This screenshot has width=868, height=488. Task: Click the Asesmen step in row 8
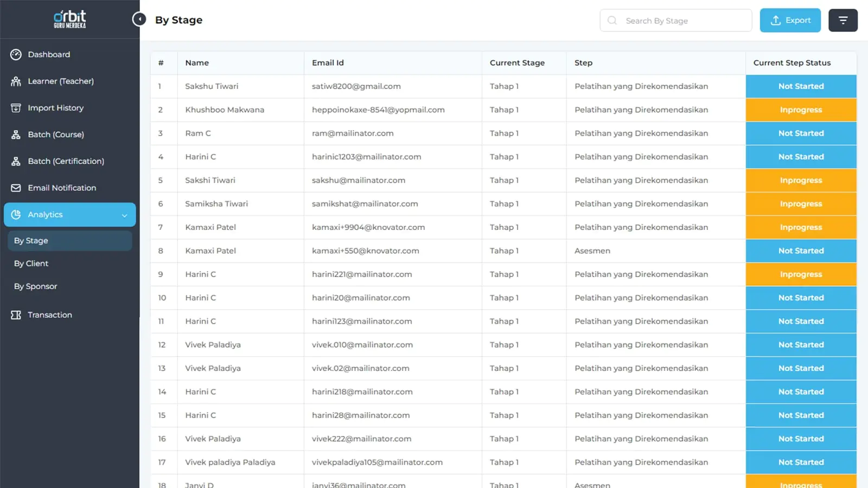pos(592,251)
